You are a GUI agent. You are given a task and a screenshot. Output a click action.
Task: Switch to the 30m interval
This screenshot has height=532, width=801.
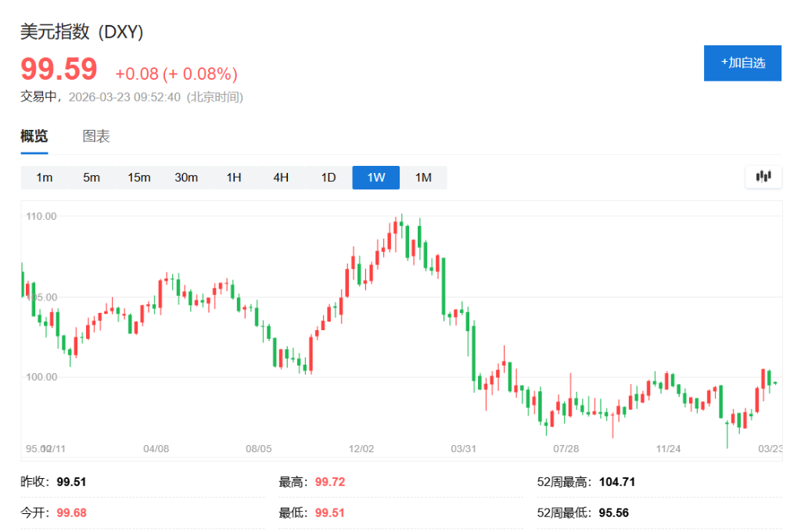pos(186,178)
